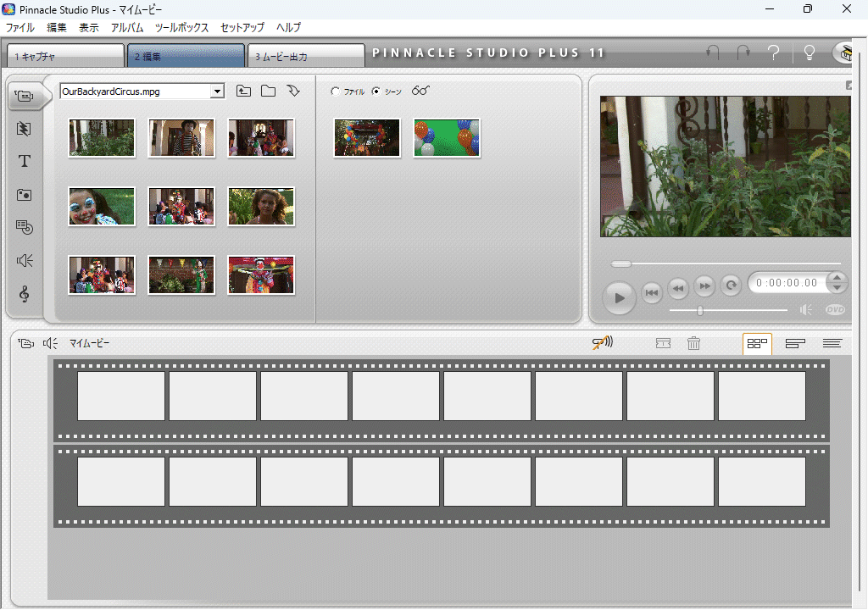The height and width of the screenshot is (610, 868).
Task: Open the アルバム menu
Action: click(127, 28)
